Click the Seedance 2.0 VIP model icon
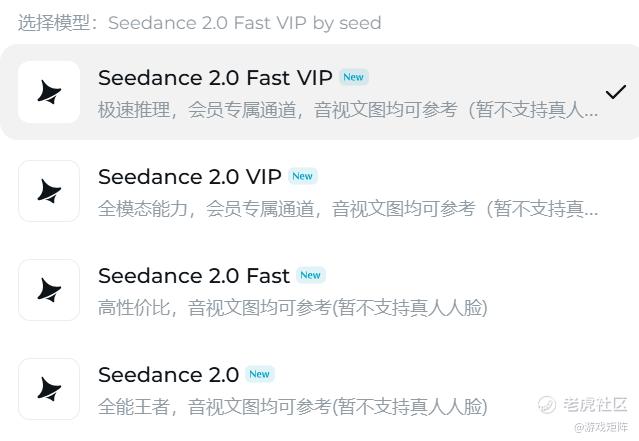 pos(49,191)
